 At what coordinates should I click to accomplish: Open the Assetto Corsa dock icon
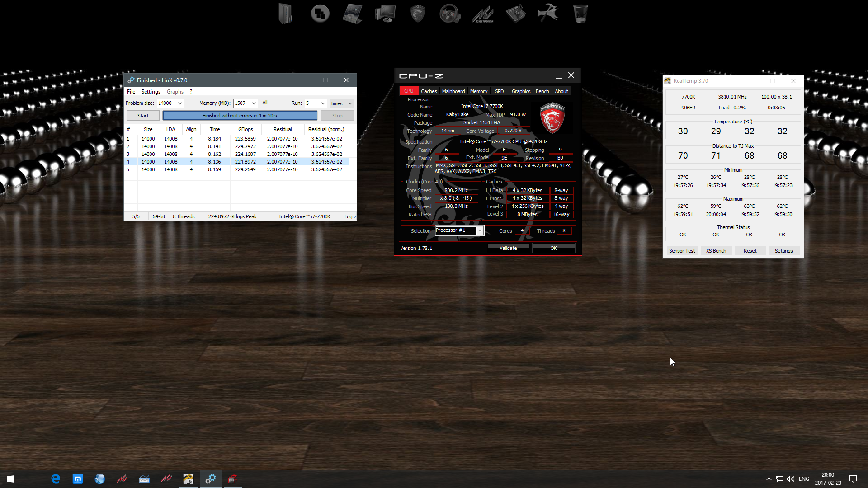click(x=483, y=14)
